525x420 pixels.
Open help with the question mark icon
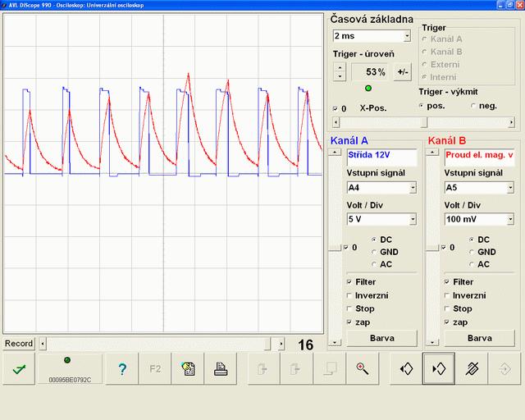click(121, 369)
